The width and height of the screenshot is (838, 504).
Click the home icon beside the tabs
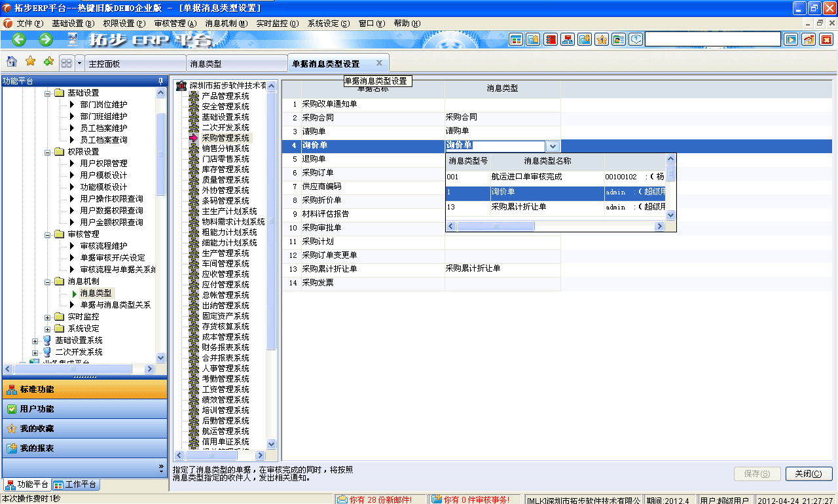[x=12, y=62]
